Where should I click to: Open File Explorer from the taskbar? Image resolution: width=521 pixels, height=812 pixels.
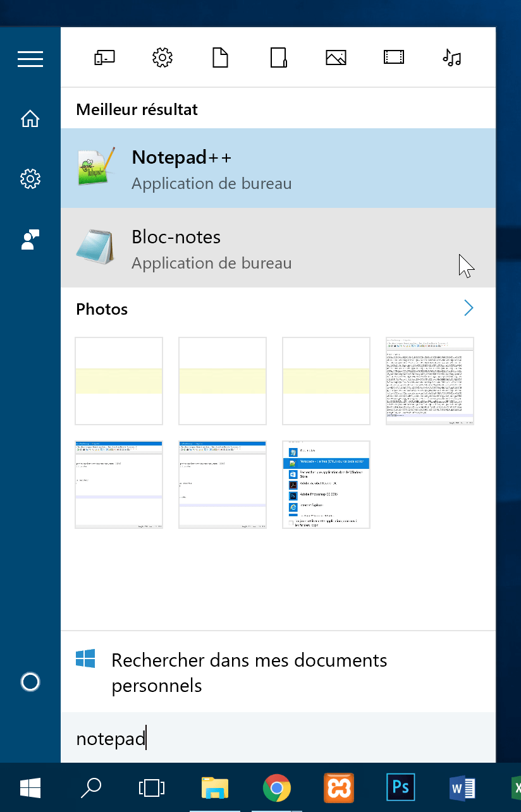pos(214,787)
